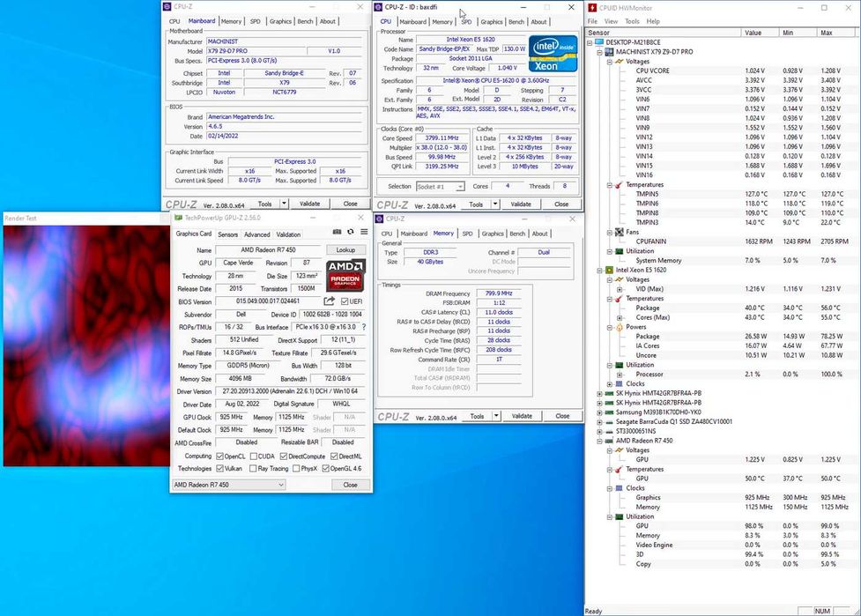The height and width of the screenshot is (616, 861).
Task: Click the DESKTOP-M21B8CE computer icon in HWMonitor
Action: 599,42
